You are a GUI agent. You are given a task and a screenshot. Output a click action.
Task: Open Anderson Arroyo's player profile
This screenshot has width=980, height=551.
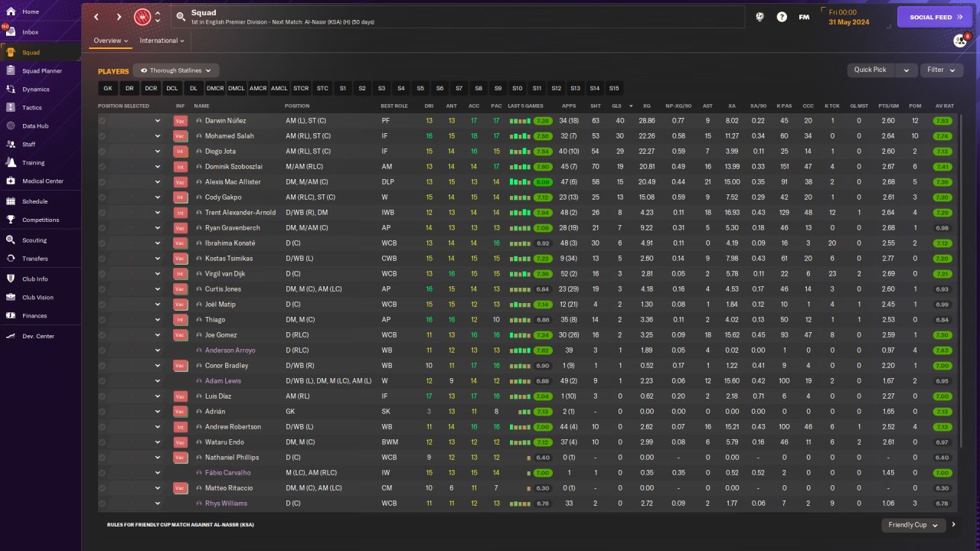[x=230, y=350]
